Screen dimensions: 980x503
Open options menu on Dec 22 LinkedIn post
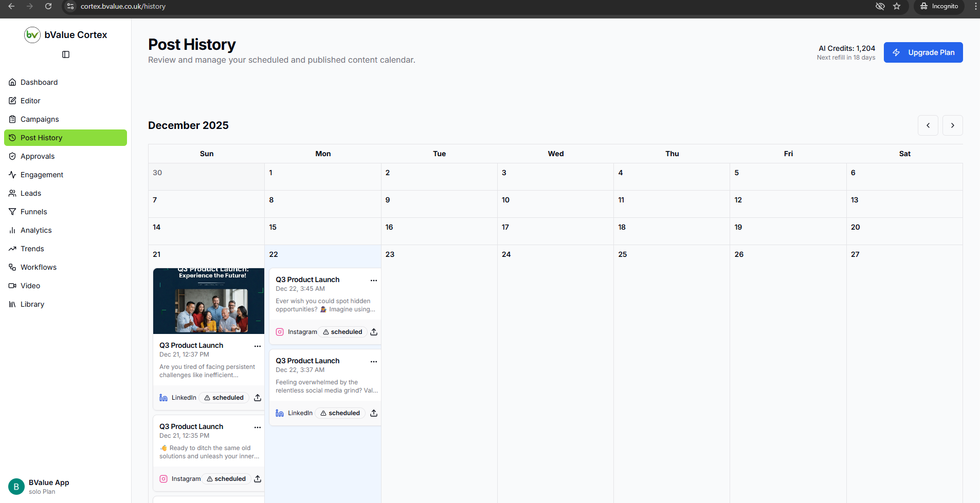[x=373, y=362]
